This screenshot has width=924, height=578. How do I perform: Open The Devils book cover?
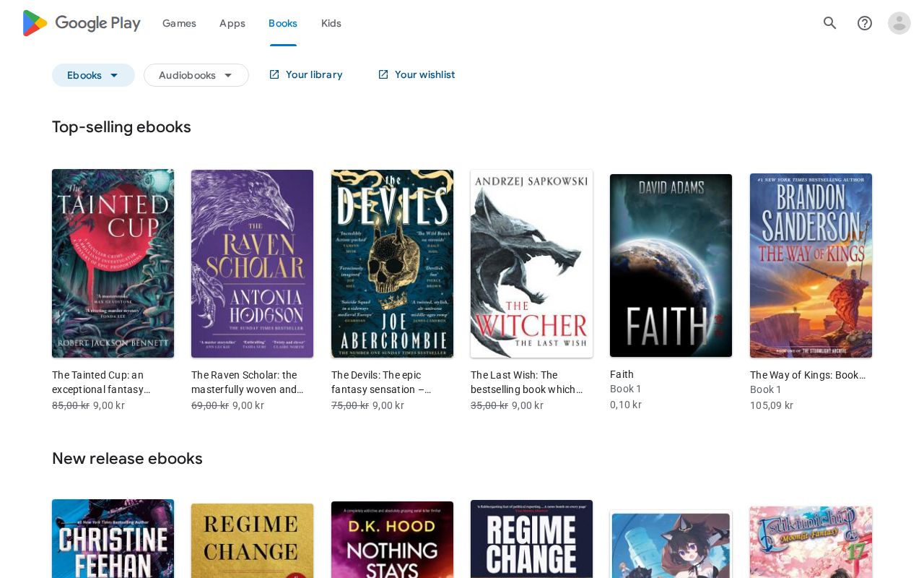click(x=392, y=264)
